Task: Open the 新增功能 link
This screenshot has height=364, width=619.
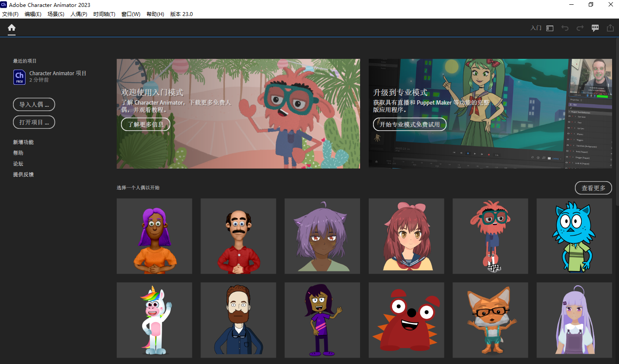Action: [x=23, y=142]
